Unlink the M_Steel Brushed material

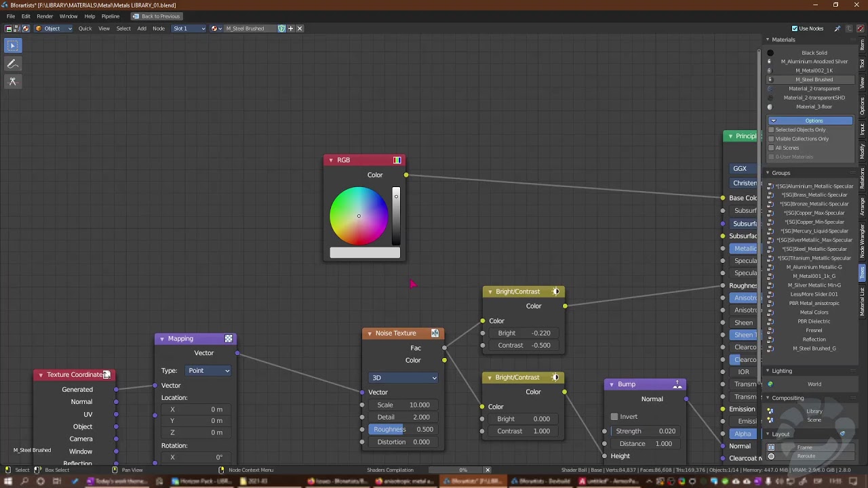(300, 28)
